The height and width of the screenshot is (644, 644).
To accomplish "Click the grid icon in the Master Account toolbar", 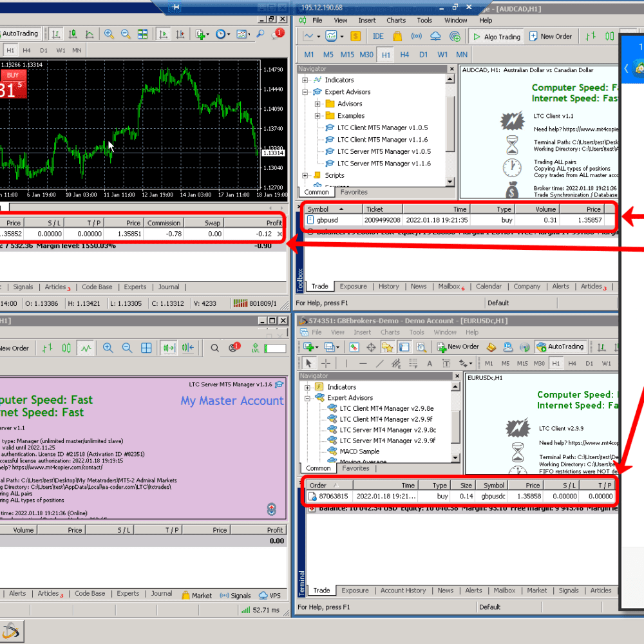I will [146, 348].
